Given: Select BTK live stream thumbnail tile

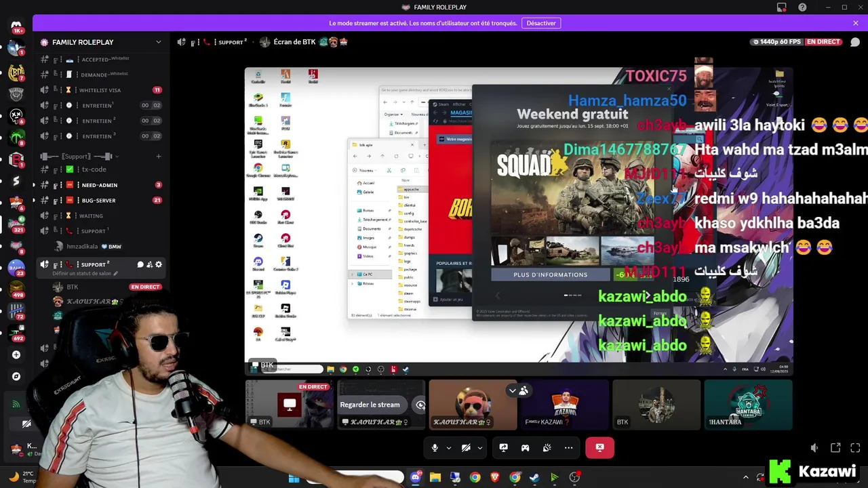Looking at the screenshot, I should click(x=290, y=405).
